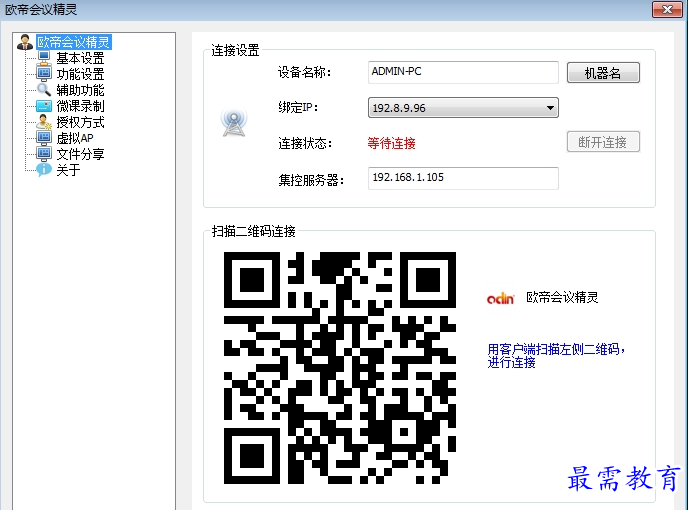This screenshot has height=510, width=689.
Task: Click the 设备名称 label
Action: [x=304, y=72]
